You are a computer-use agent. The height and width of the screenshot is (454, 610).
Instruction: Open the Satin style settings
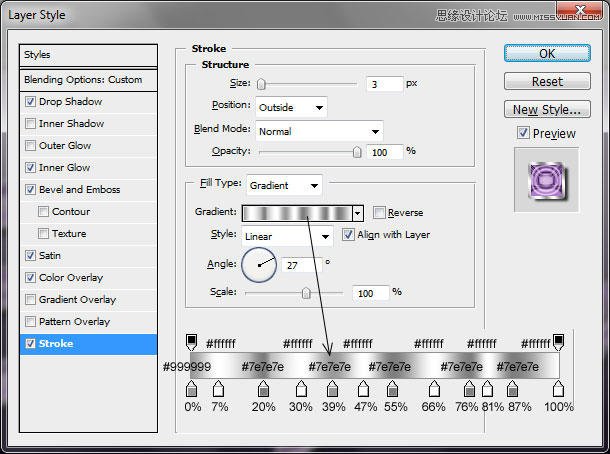pyautogui.click(x=50, y=256)
